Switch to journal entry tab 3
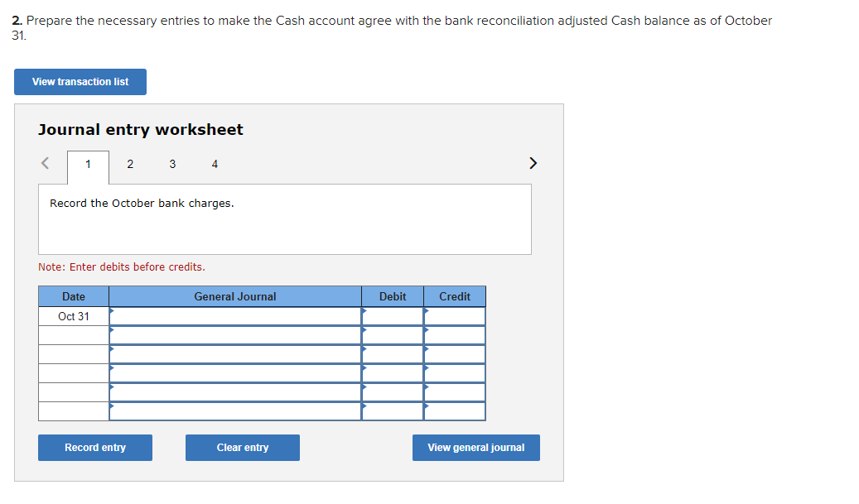The image size is (859, 504). click(x=172, y=165)
